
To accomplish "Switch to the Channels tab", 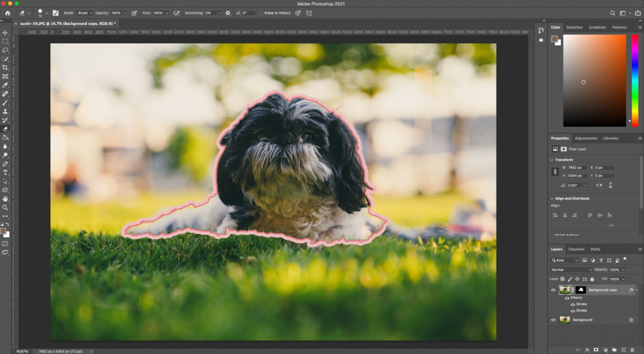I will click(x=576, y=250).
